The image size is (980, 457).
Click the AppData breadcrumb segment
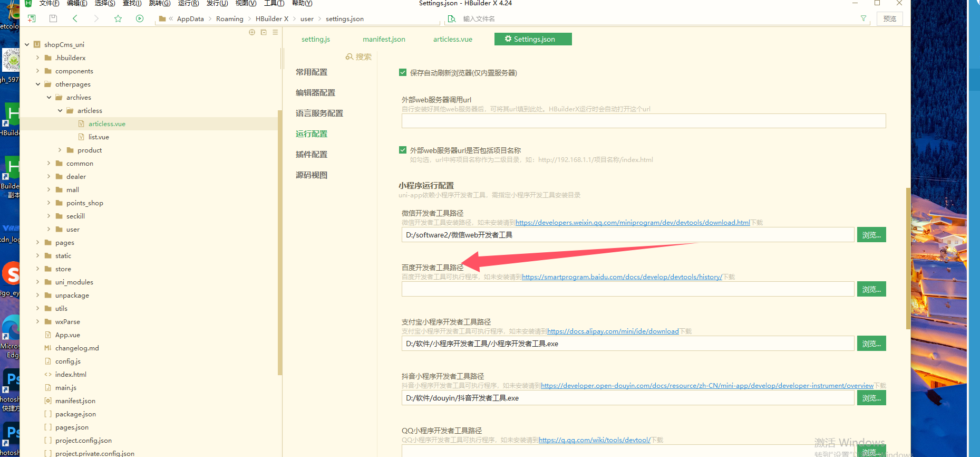(190, 18)
